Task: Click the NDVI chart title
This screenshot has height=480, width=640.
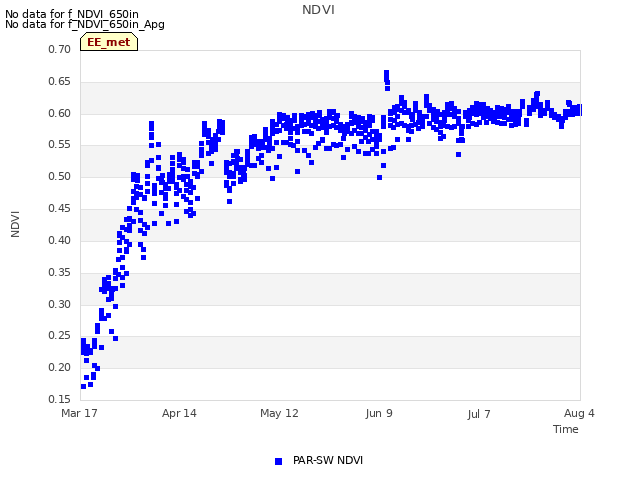Action: coord(318,10)
